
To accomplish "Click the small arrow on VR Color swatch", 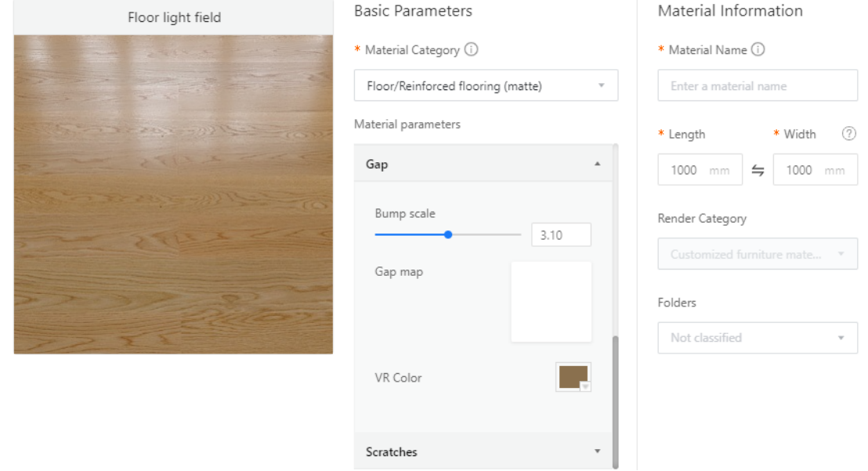I will pos(584,386).
